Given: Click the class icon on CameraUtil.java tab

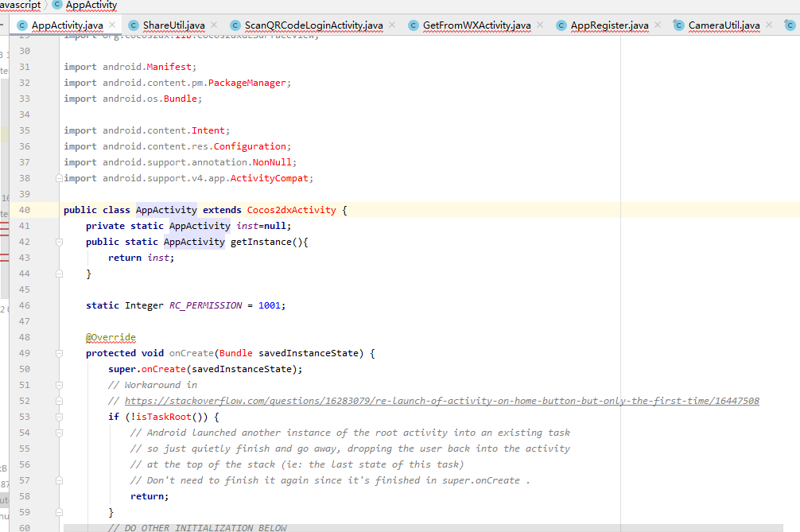Looking at the screenshot, I should click(678, 25).
